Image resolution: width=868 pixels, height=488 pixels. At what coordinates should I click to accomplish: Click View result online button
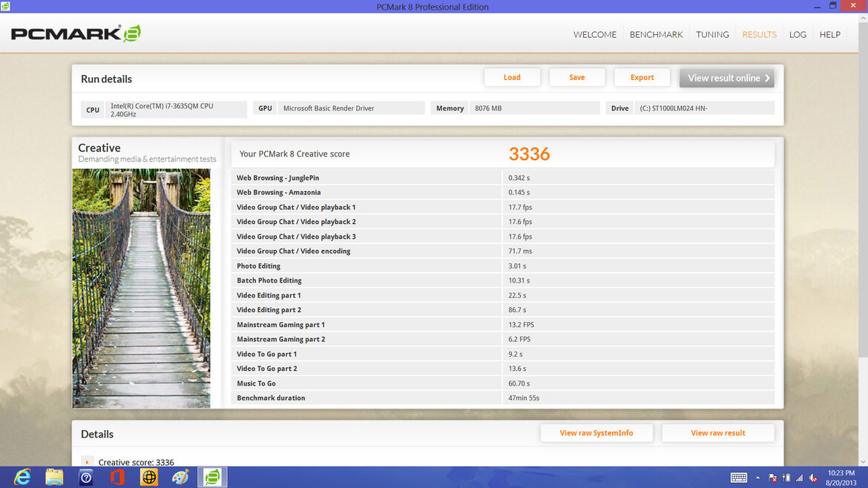point(727,78)
